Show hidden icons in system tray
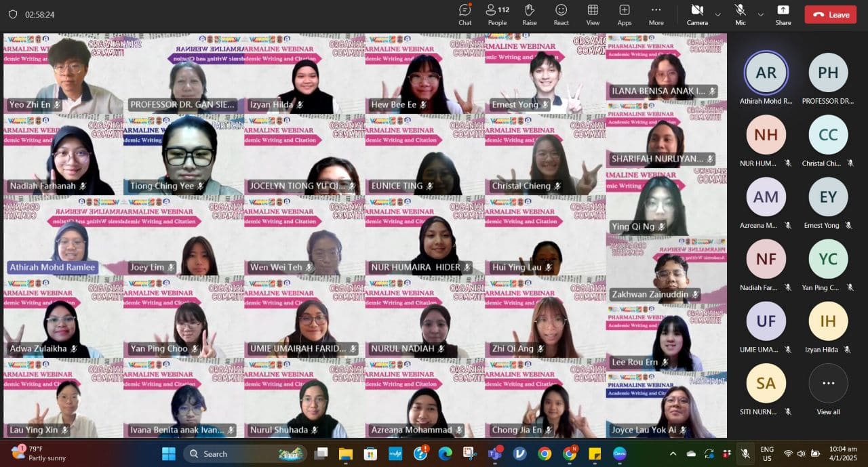Viewport: 868px width, 467px height. point(673,453)
